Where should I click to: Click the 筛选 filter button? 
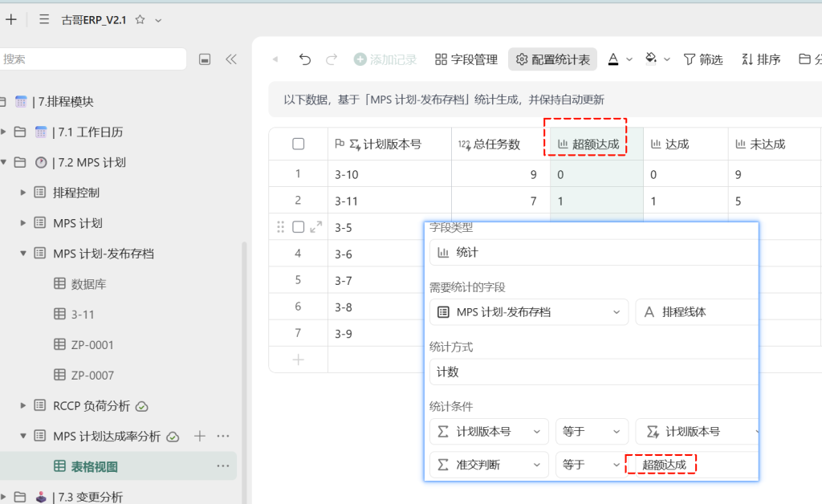(703, 59)
